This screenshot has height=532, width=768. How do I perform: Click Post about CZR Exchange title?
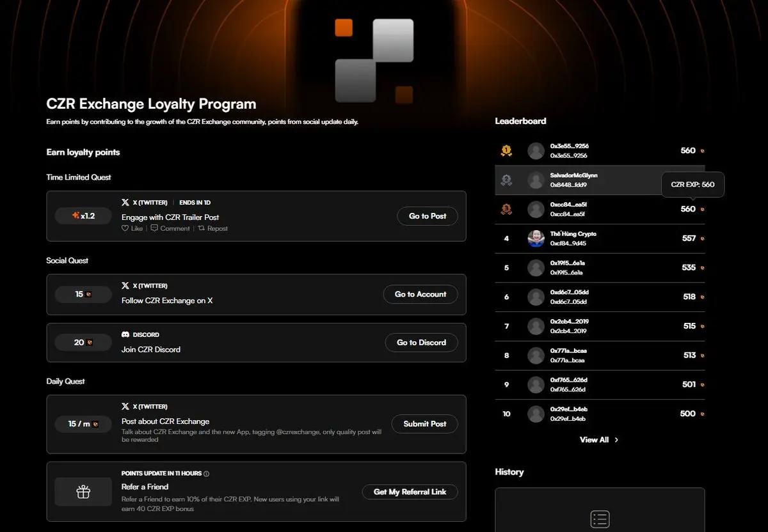coord(165,421)
